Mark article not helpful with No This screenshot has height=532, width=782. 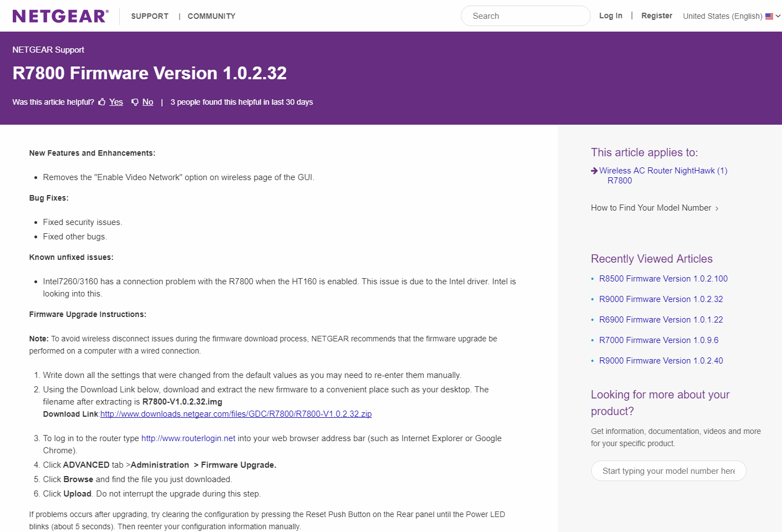(x=148, y=102)
